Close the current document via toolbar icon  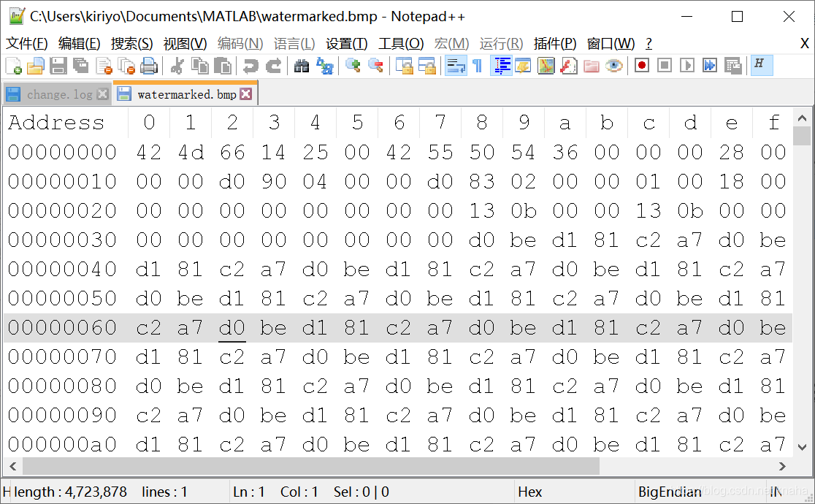[104, 66]
